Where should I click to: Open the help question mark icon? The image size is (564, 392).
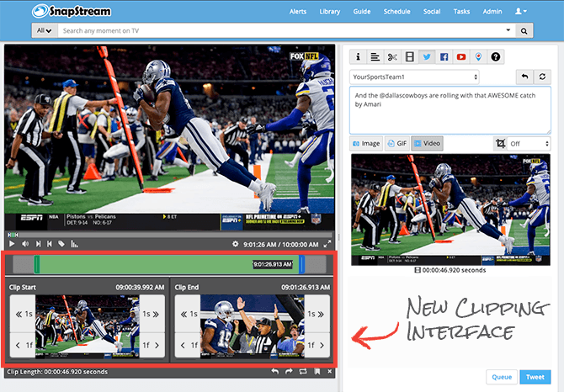(x=496, y=57)
